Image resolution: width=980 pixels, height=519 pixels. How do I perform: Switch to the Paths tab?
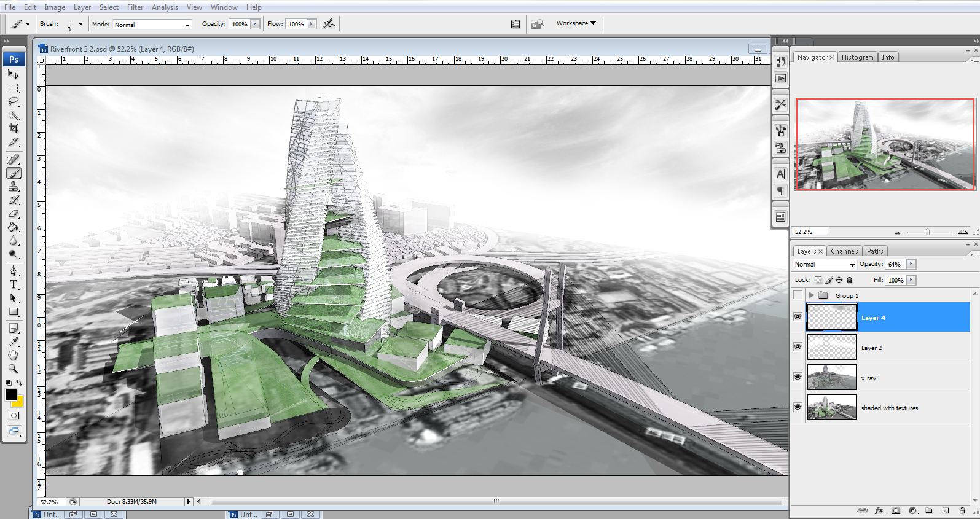tap(875, 251)
